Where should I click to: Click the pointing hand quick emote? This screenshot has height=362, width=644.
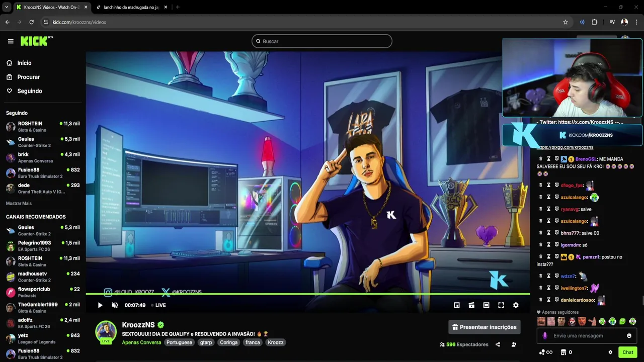pos(592,321)
